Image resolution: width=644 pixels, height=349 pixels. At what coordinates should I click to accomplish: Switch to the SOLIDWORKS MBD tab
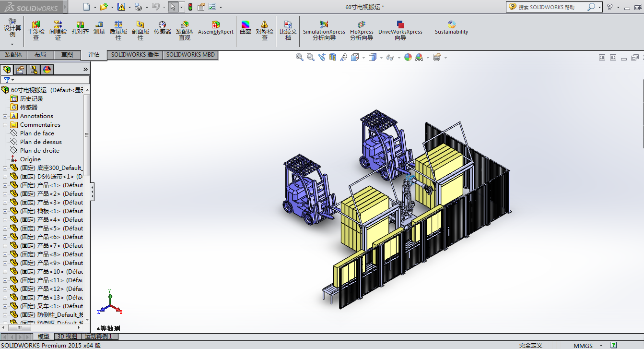[x=190, y=55]
